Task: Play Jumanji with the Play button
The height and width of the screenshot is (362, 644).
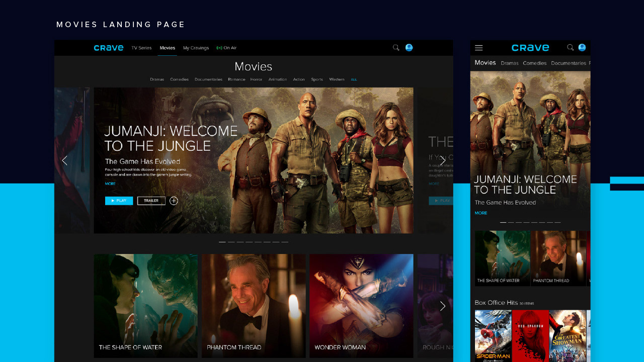Action: [119, 201]
